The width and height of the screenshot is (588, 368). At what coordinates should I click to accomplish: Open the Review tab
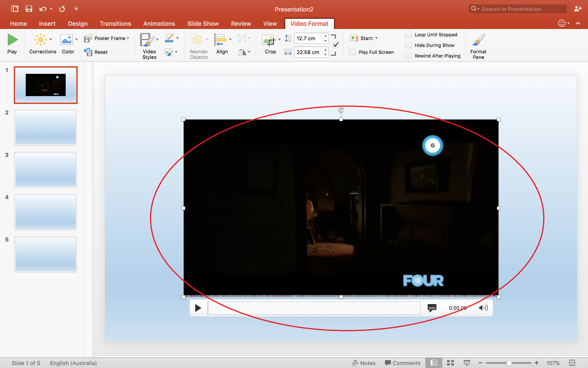pyautogui.click(x=241, y=24)
